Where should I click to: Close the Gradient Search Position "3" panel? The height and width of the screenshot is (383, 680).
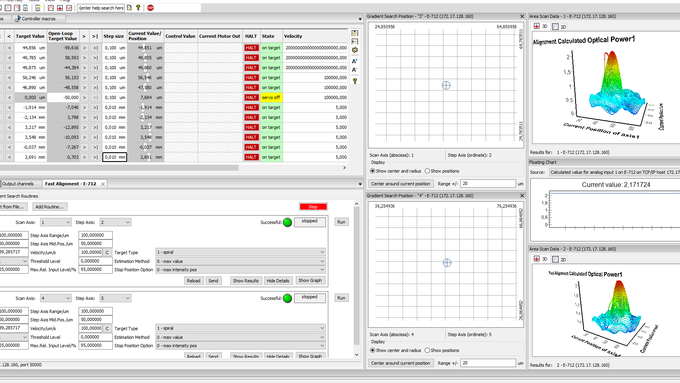[x=522, y=16]
